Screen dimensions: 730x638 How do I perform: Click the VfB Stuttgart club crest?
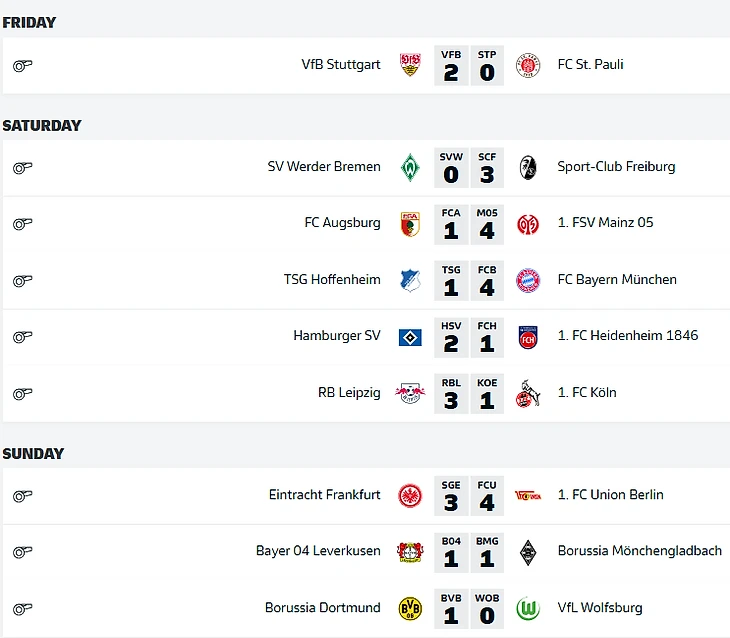(x=410, y=65)
